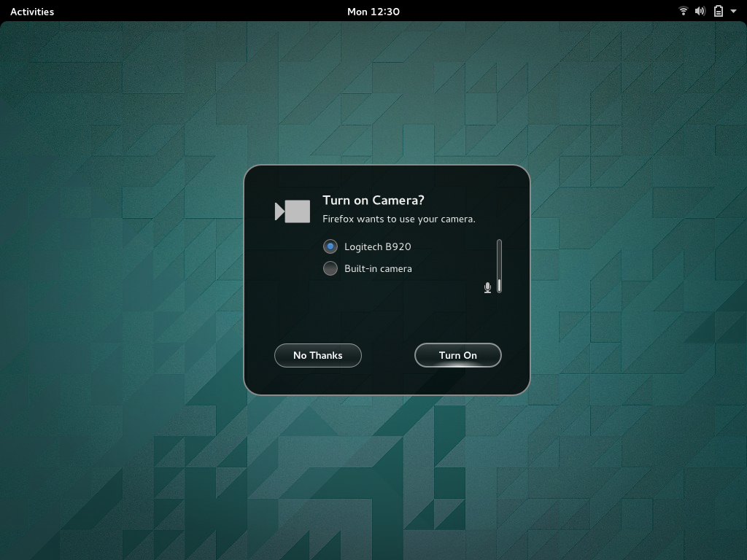Click the Turn On button

click(458, 355)
